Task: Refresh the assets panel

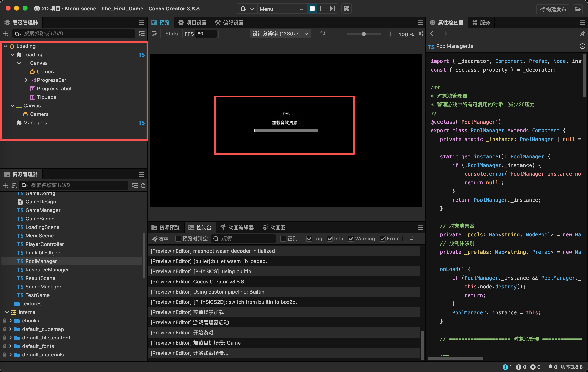Action: (x=143, y=185)
